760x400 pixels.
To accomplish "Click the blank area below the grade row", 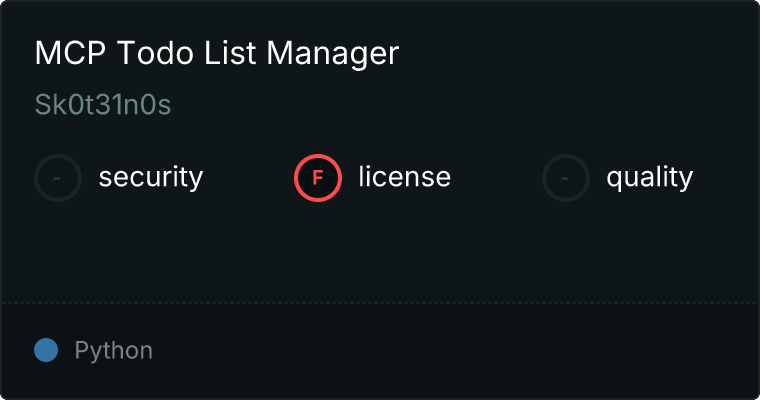I will click(380, 250).
